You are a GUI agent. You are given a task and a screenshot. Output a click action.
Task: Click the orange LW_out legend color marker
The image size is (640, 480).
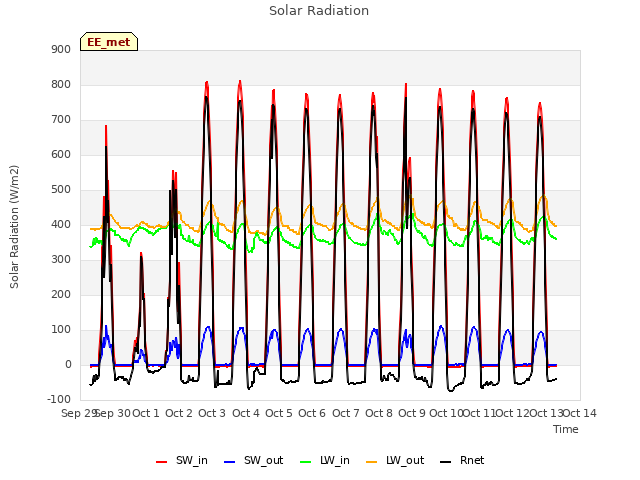pyautogui.click(x=372, y=462)
